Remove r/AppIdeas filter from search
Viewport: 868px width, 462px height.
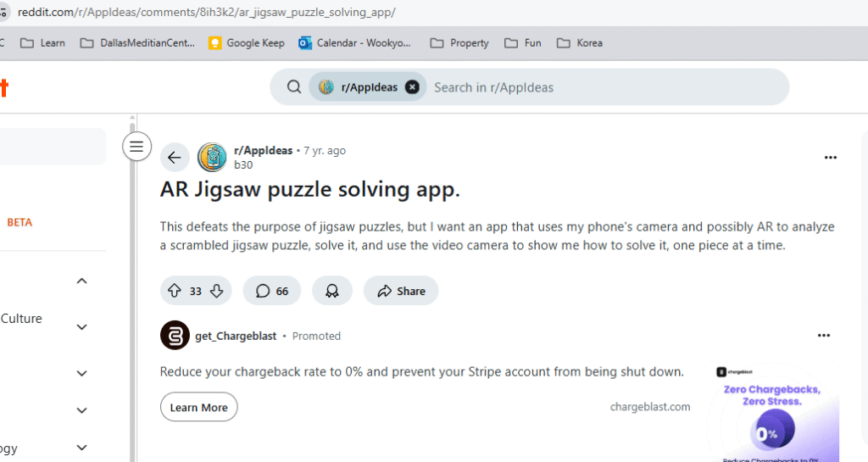coord(412,86)
